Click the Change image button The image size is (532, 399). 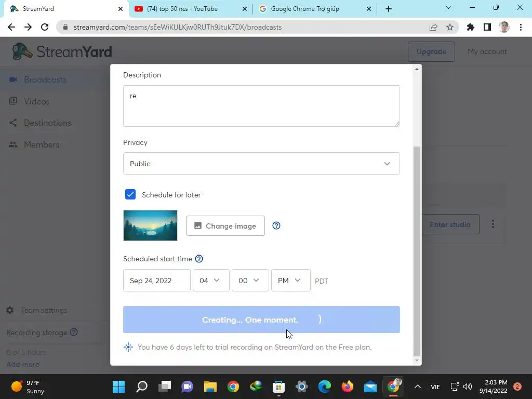point(225,225)
